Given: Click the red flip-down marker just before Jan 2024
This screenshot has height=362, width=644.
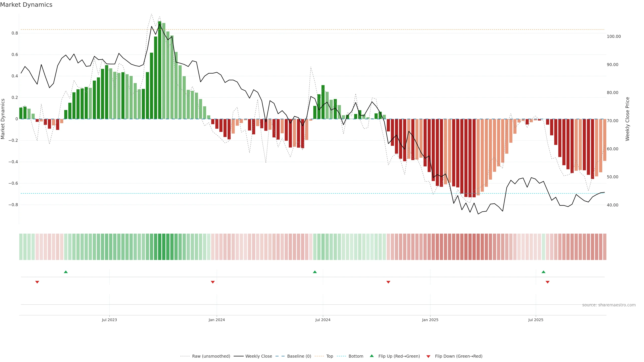Looking at the screenshot, I should 213,282.
